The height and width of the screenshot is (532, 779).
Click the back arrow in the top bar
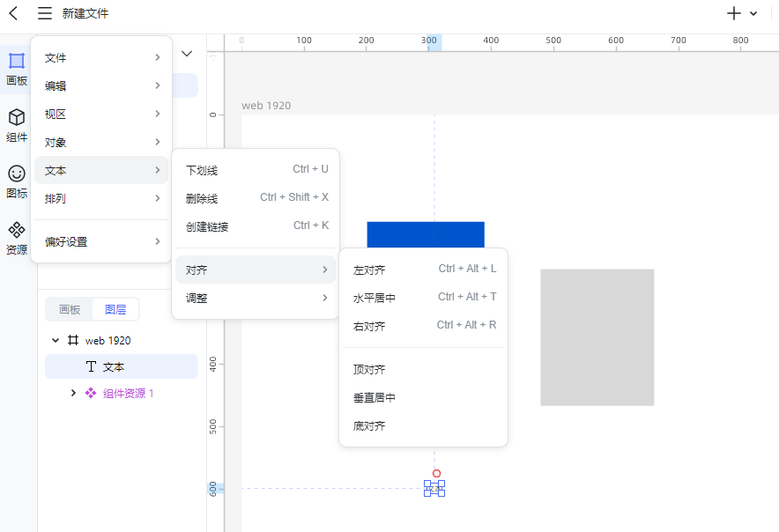12,13
